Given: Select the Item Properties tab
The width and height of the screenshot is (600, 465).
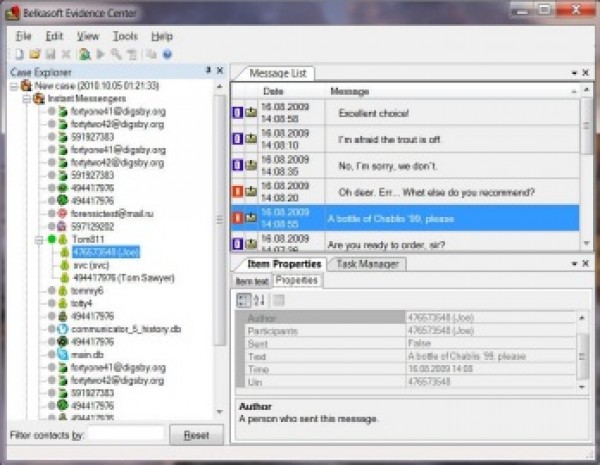Looking at the screenshot, I should [x=284, y=264].
